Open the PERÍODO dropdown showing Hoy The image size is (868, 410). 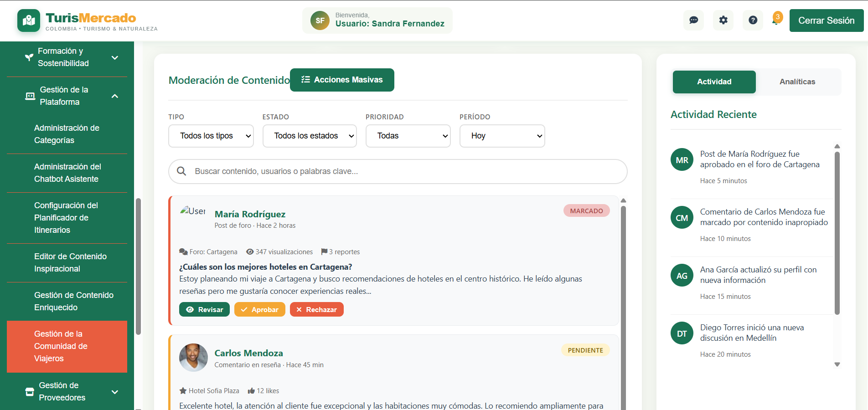pyautogui.click(x=502, y=136)
